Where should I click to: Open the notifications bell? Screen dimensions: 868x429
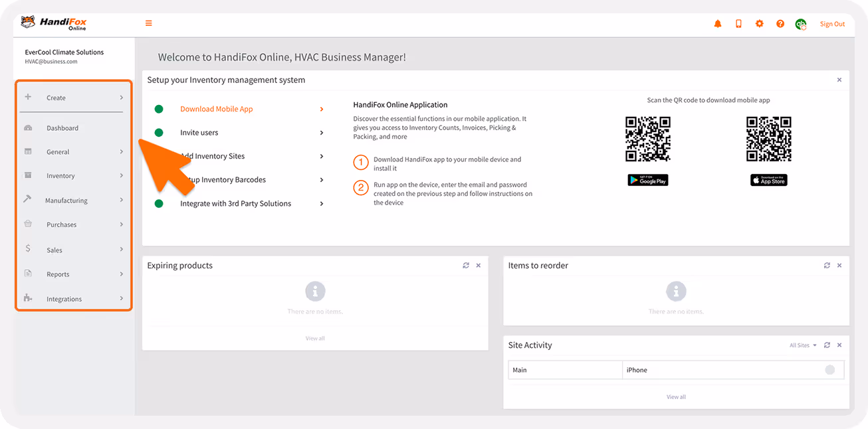pos(718,24)
